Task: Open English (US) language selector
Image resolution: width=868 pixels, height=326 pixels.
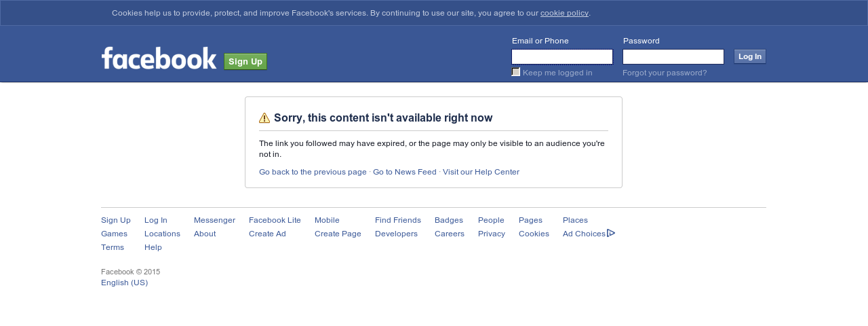Action: (124, 283)
